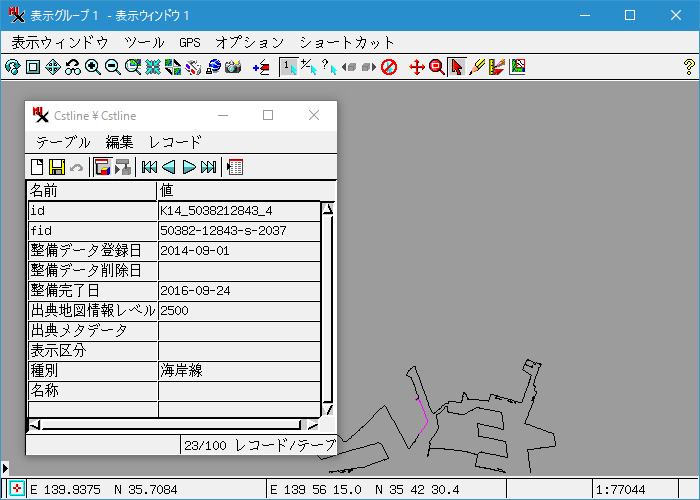Click the table's vertical scrollbar up arrow
Viewport: 700px width, 500px height.
pos(327,210)
